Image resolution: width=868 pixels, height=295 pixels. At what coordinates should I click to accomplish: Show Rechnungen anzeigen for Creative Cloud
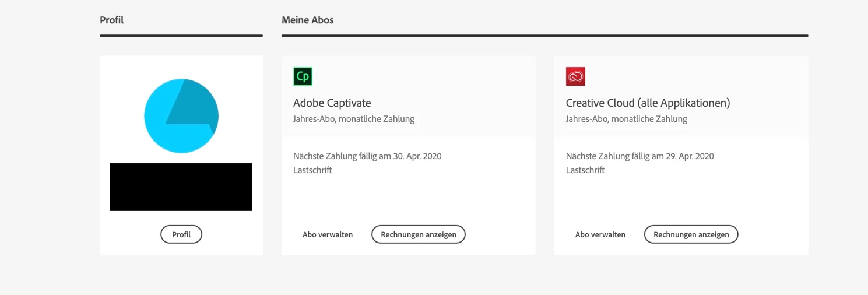(x=691, y=234)
